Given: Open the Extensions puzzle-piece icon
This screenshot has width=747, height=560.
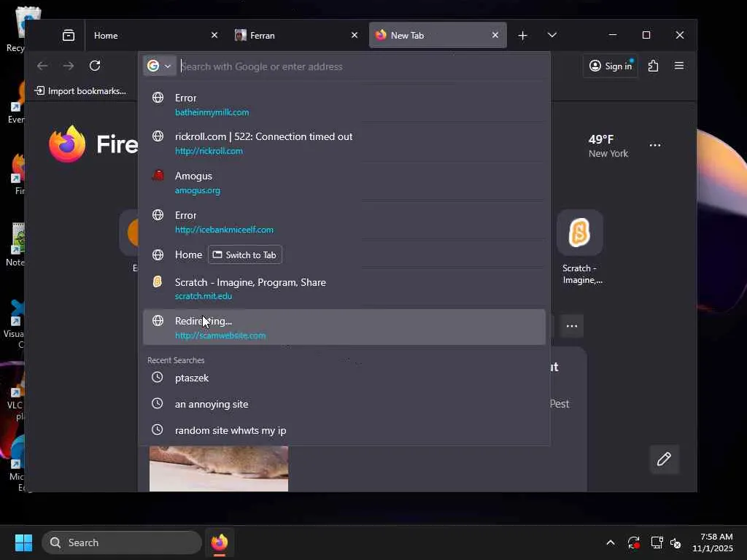Looking at the screenshot, I should click(x=653, y=66).
